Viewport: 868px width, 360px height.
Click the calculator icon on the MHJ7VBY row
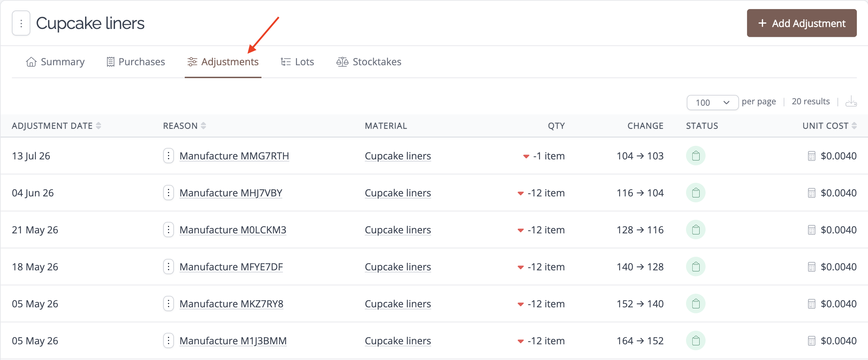coord(812,193)
